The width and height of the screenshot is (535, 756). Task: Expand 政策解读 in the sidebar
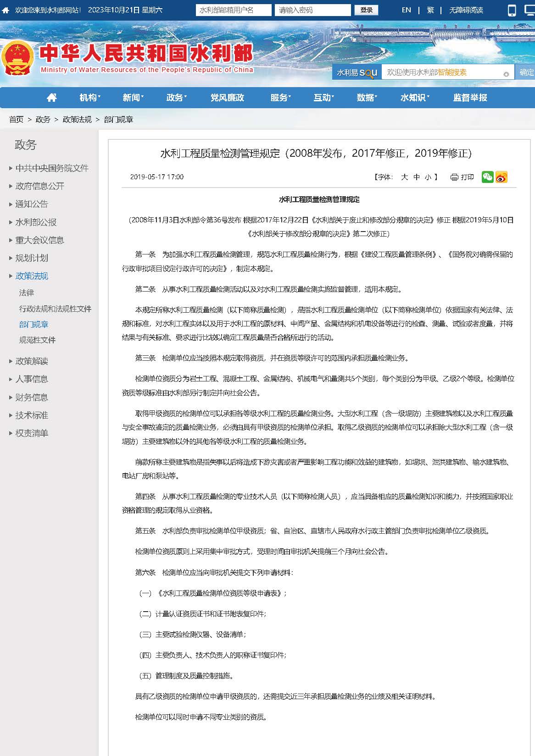point(32,361)
